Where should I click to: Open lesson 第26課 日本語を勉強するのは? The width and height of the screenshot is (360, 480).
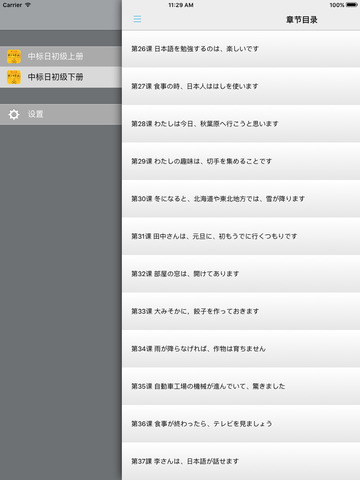click(x=241, y=49)
